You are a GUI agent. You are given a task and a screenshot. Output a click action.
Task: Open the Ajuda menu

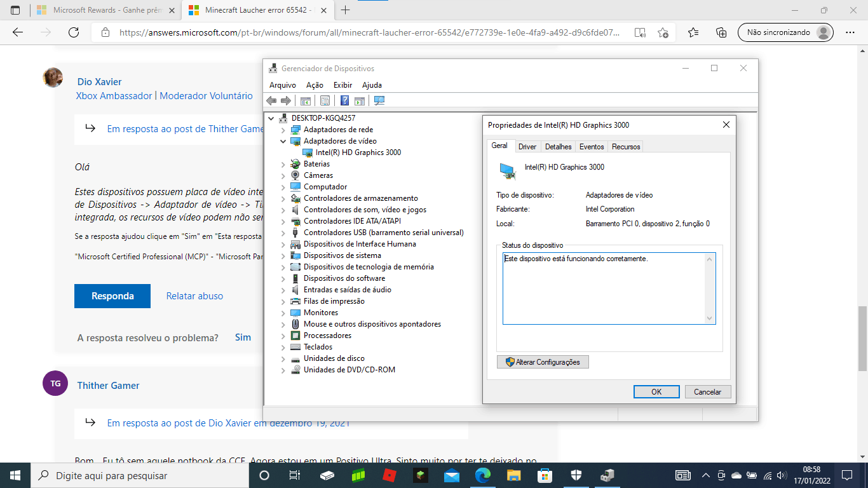(x=372, y=85)
